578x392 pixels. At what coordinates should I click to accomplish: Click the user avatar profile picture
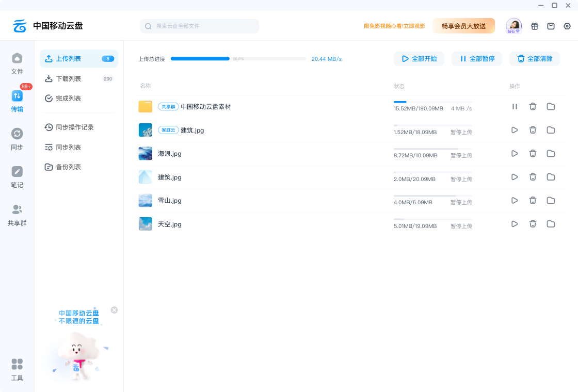pyautogui.click(x=513, y=25)
